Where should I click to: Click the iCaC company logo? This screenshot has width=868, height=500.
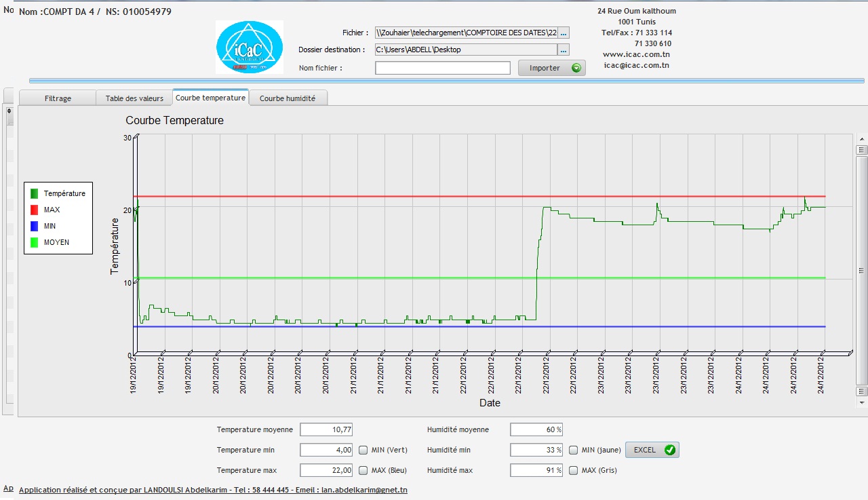(x=250, y=47)
